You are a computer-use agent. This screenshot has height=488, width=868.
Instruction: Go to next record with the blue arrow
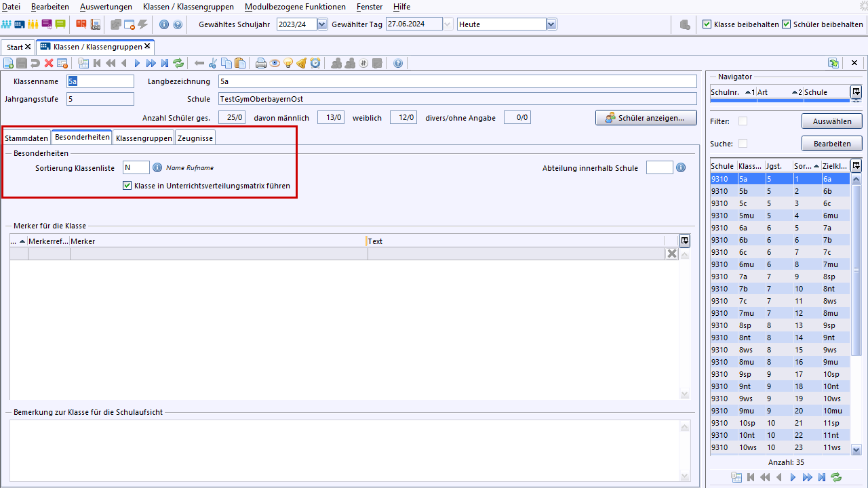137,63
